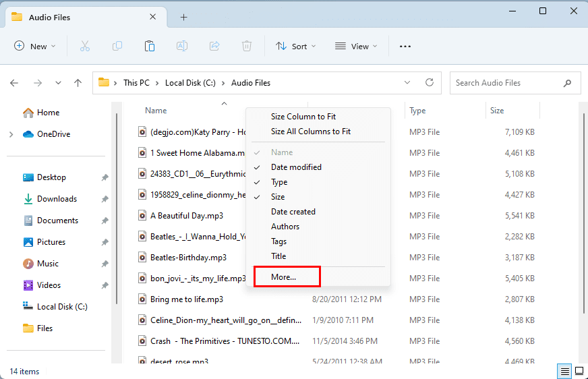Click the Delete trash can icon
Screen dimensions: 588x379
click(x=247, y=46)
